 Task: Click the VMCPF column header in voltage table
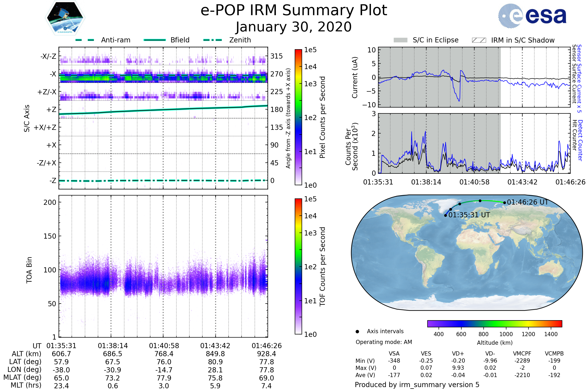coord(522,354)
